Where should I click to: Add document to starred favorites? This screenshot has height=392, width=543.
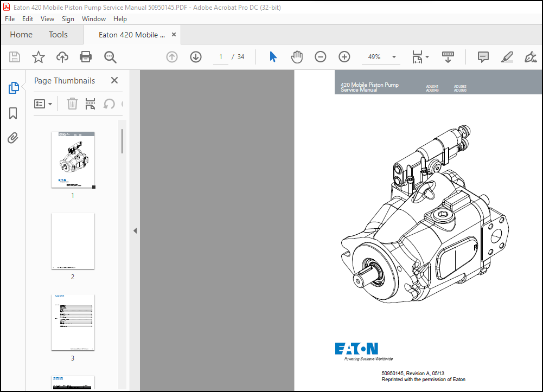(x=39, y=57)
